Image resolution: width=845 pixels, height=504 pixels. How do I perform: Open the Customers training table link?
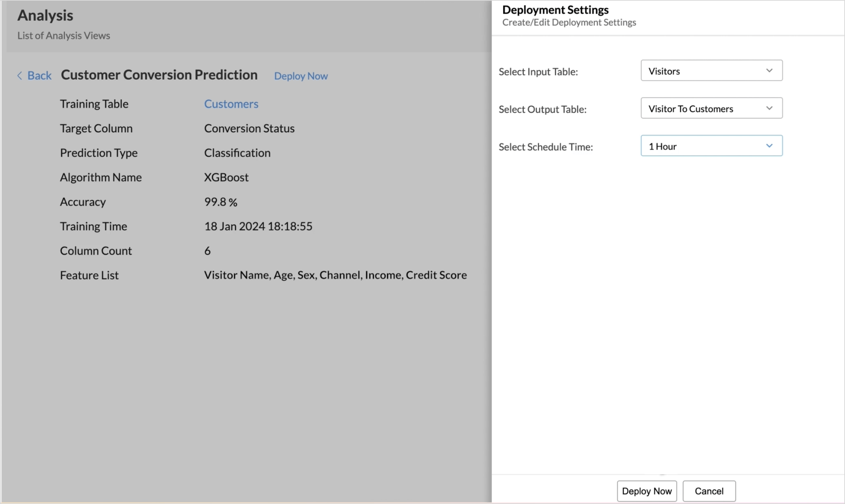pyautogui.click(x=231, y=104)
